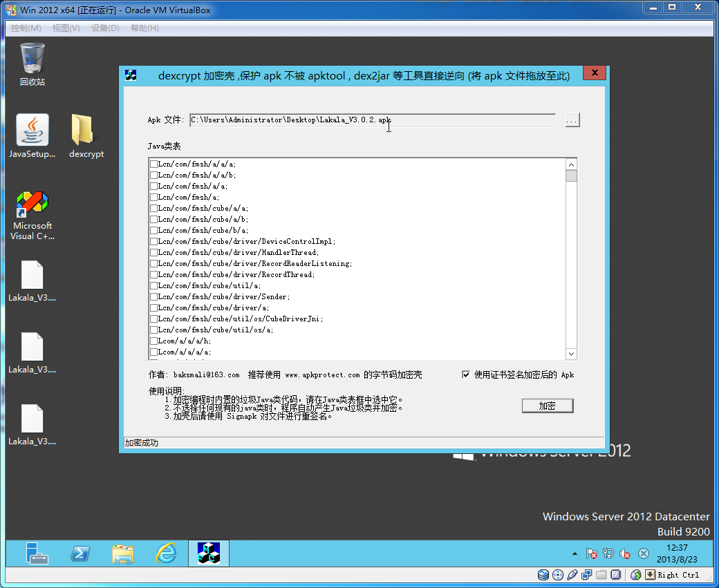The width and height of the screenshot is (719, 588).
Task: Select the dexcrypt folder icon
Action: coord(86,136)
